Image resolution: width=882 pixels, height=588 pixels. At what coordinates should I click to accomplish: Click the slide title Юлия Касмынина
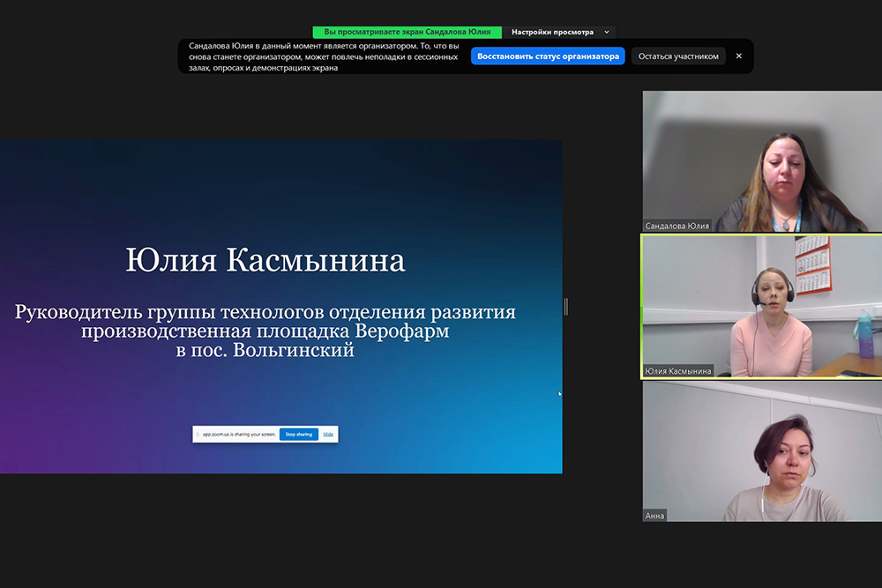point(265,261)
